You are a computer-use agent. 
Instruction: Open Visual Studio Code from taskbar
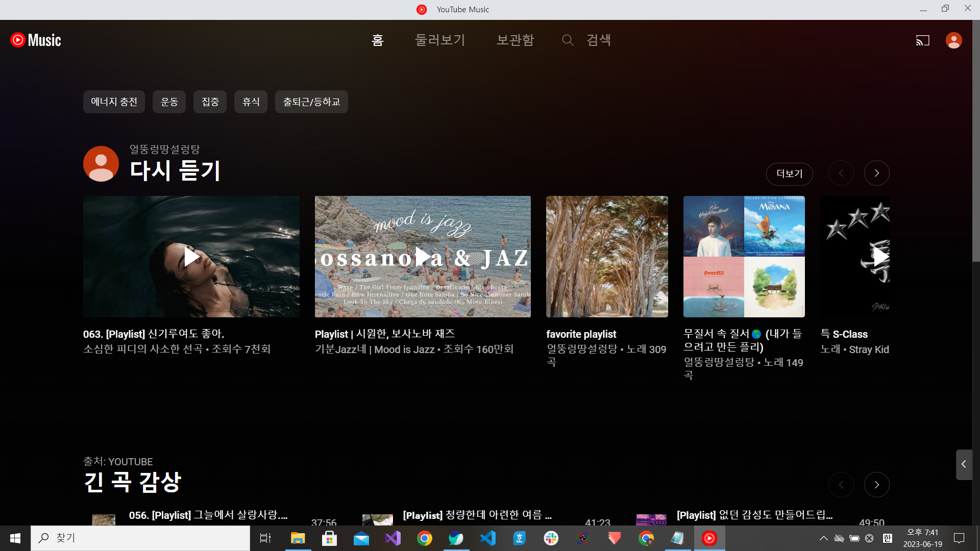tap(487, 538)
